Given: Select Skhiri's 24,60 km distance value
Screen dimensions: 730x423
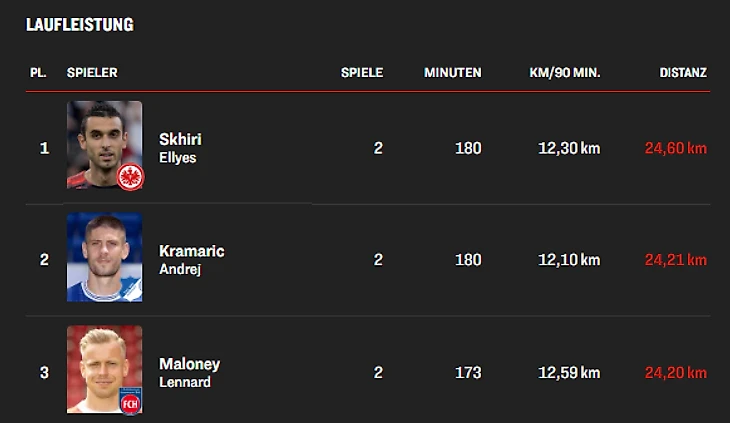Looking at the screenshot, I should coord(676,148).
